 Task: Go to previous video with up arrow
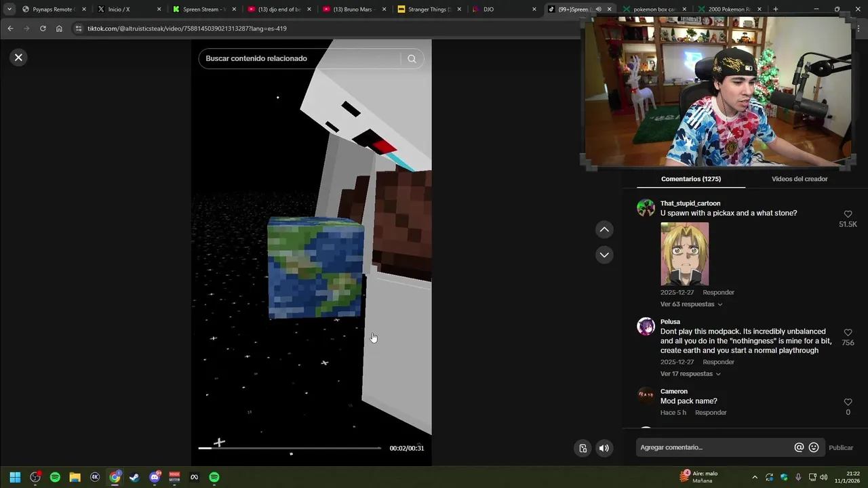point(604,230)
